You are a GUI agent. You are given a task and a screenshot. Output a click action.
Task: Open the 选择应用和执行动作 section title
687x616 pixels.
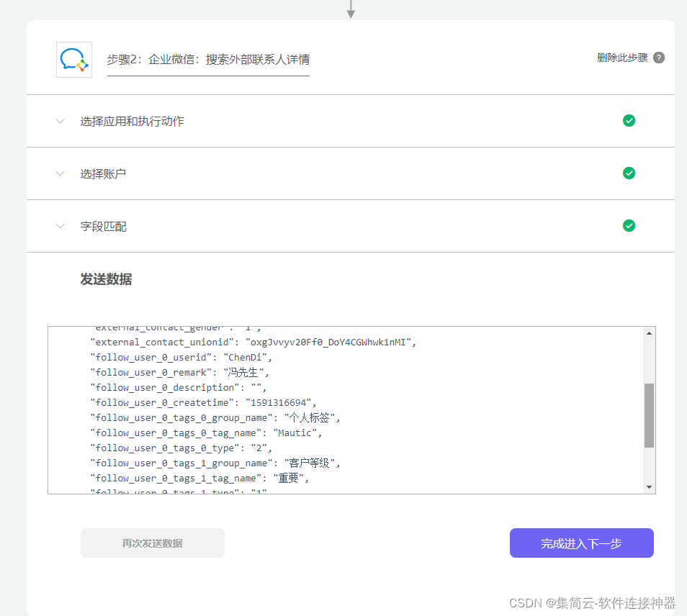[x=132, y=122]
